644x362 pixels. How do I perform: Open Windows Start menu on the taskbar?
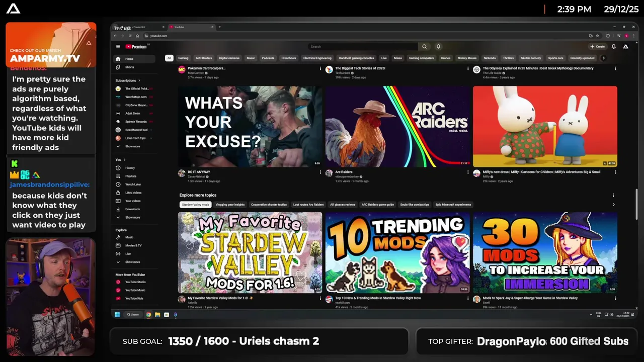[x=117, y=315]
